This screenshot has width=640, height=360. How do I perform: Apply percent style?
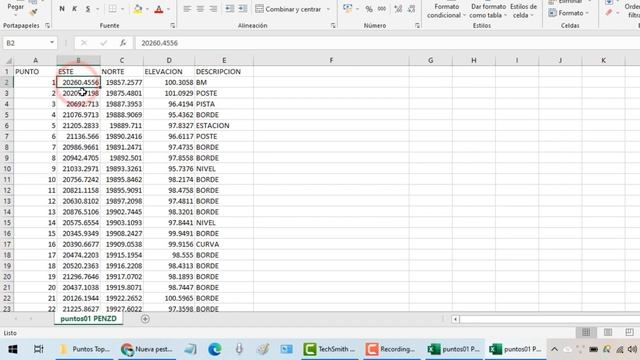click(369, 9)
